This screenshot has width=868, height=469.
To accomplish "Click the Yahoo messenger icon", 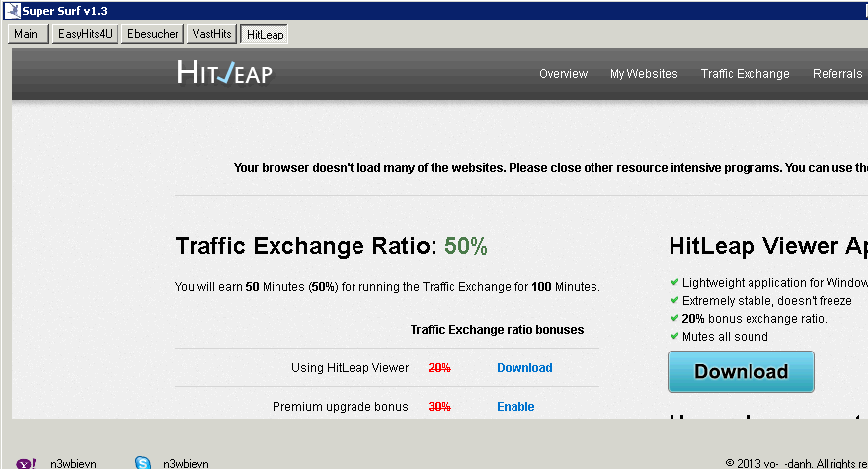I will [x=26, y=463].
